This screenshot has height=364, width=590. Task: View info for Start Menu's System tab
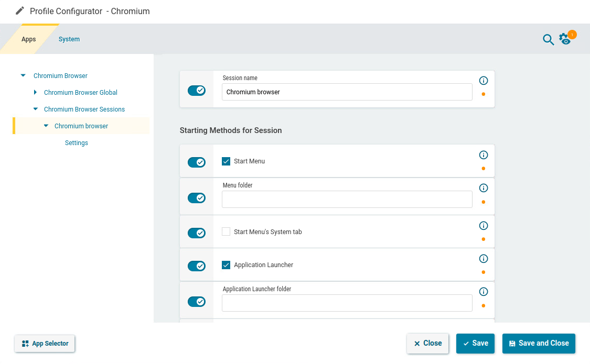click(484, 226)
